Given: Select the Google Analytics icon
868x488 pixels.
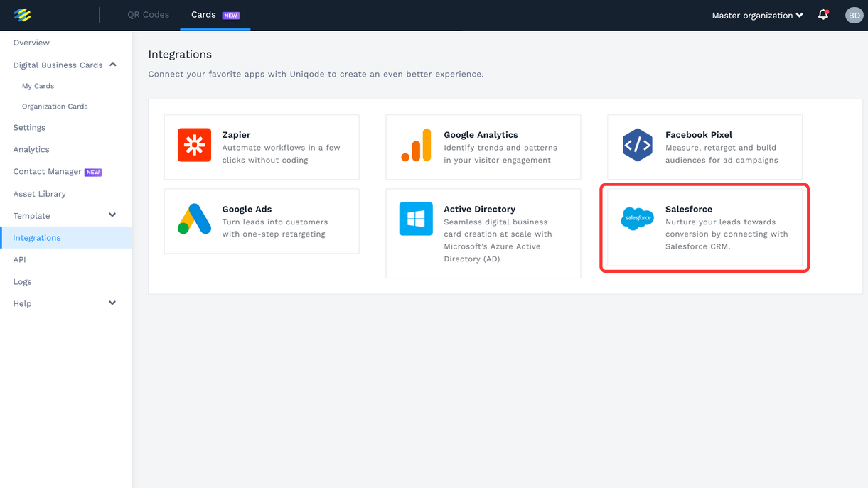Looking at the screenshot, I should pyautogui.click(x=415, y=146).
